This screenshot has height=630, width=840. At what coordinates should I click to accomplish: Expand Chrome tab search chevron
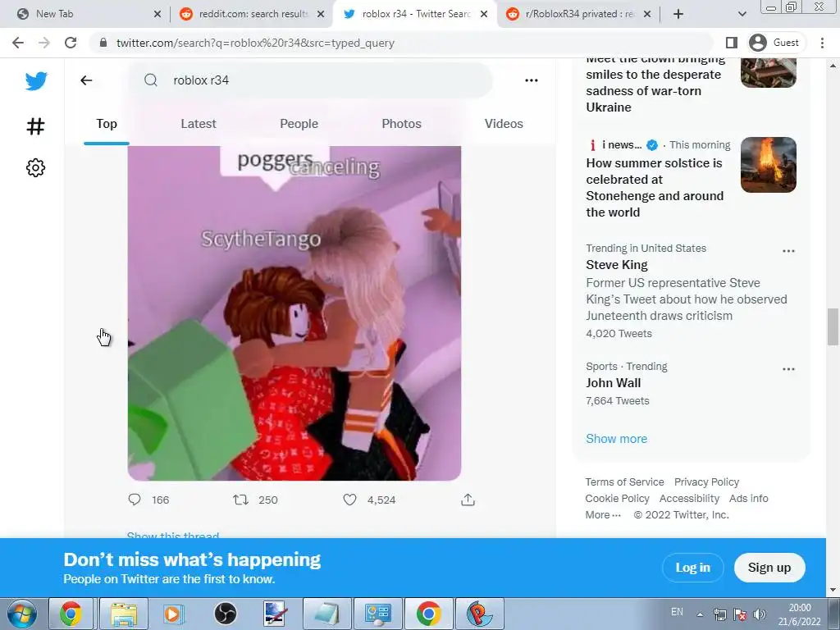pos(742,15)
